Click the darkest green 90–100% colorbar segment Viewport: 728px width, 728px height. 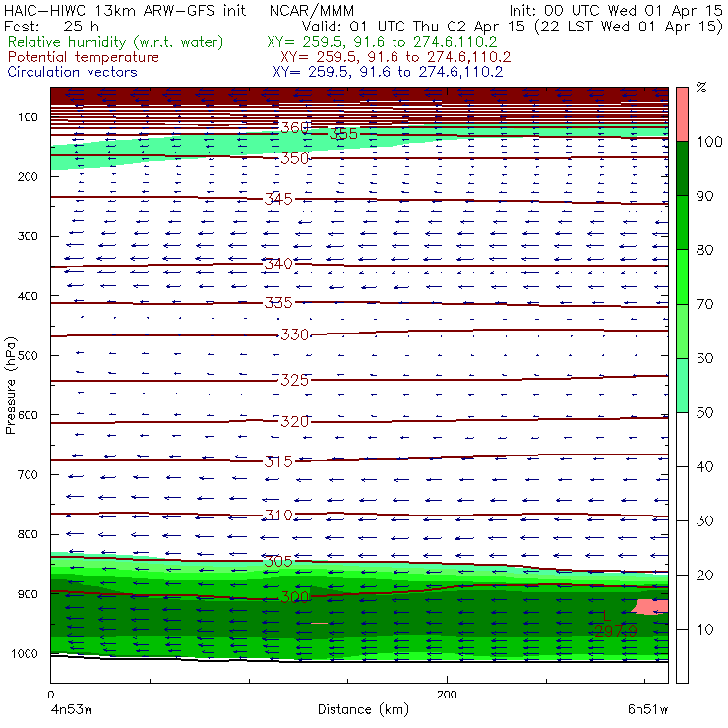coord(682,168)
